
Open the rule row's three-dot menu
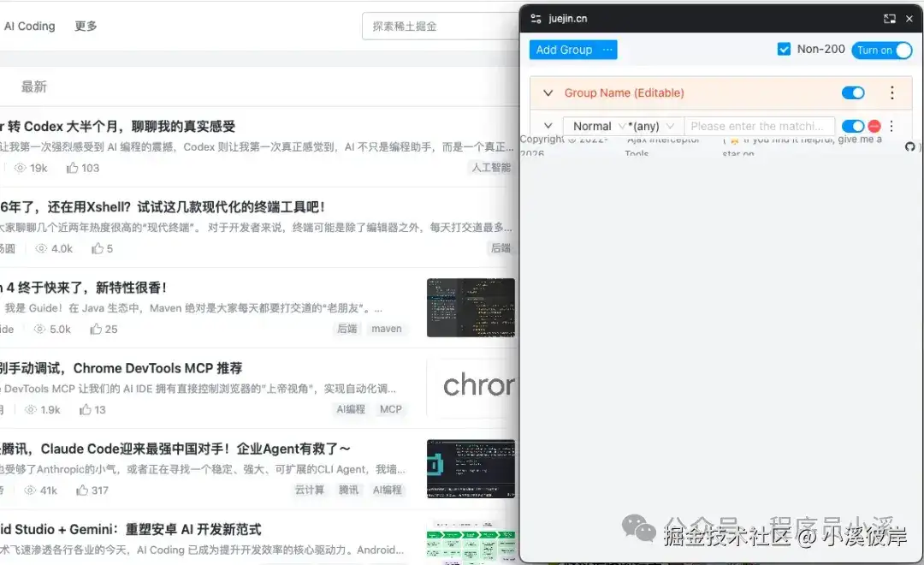click(x=891, y=126)
